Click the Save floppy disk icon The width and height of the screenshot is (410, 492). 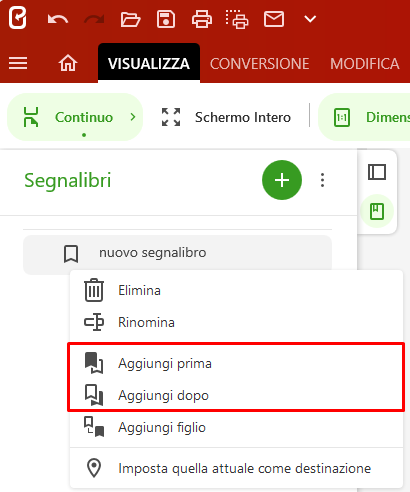(166, 19)
